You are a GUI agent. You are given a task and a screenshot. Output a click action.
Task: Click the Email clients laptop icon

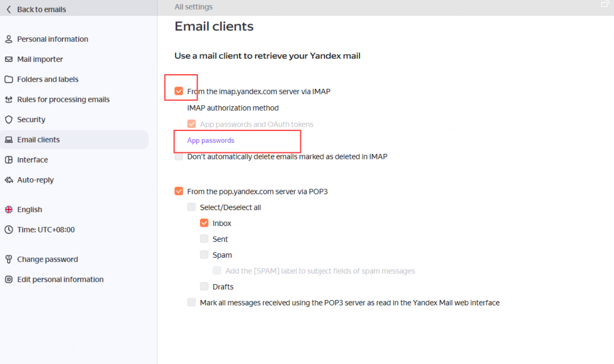tap(8, 140)
